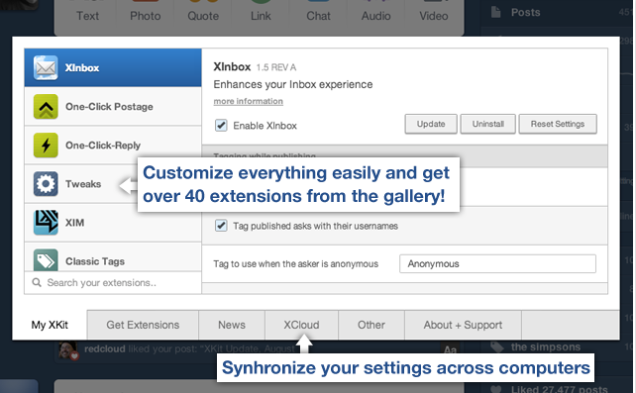Click the Search your extensions field
The width and height of the screenshot is (636, 393).
click(x=113, y=282)
